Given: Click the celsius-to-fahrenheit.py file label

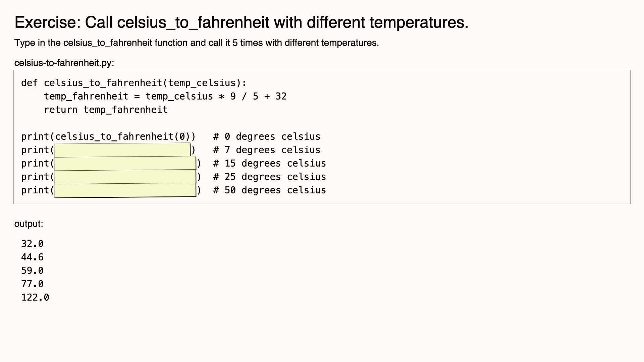Looking at the screenshot, I should pos(64,63).
